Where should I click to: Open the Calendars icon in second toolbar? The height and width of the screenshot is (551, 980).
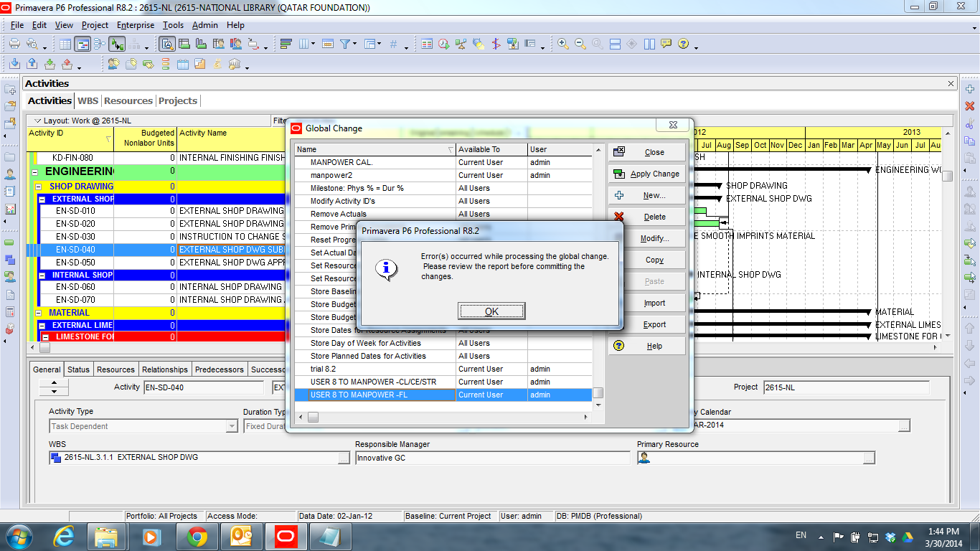(183, 64)
